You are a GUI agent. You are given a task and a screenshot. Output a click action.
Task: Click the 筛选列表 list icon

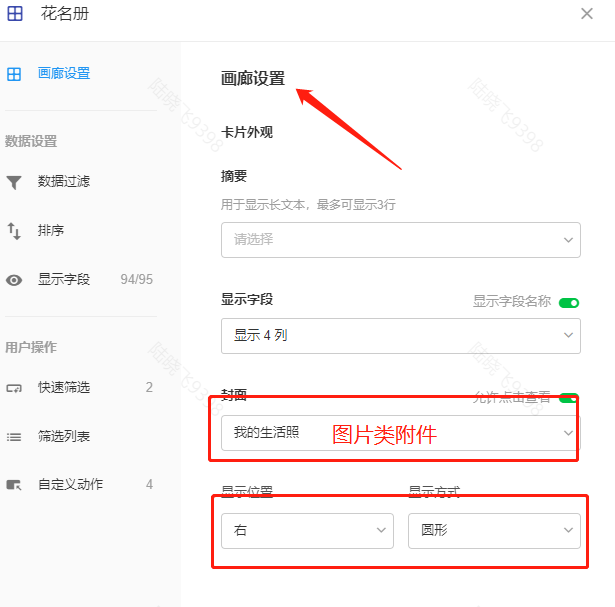click(14, 437)
